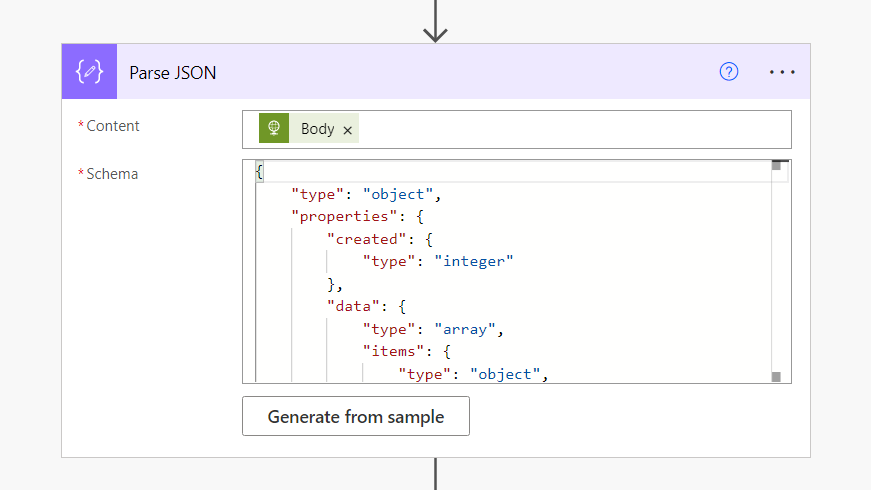Click the "data" key in the schema
This screenshot has width=871, height=490.
351,306
